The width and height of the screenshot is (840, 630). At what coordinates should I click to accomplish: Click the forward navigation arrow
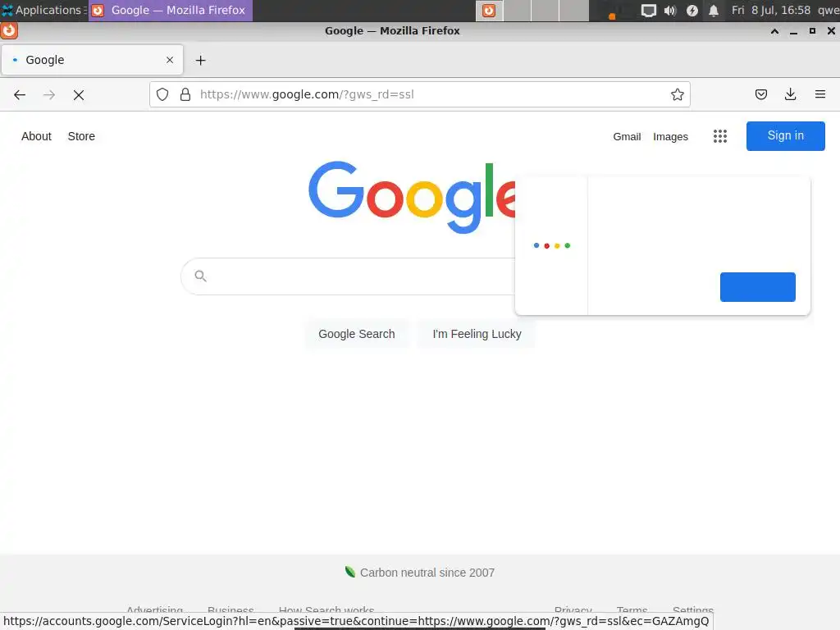pos(49,95)
